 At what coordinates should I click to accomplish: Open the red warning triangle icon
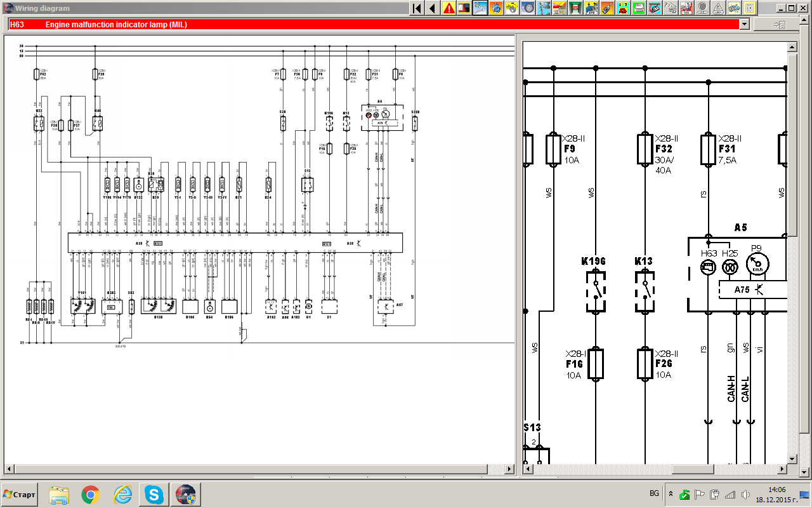point(449,8)
